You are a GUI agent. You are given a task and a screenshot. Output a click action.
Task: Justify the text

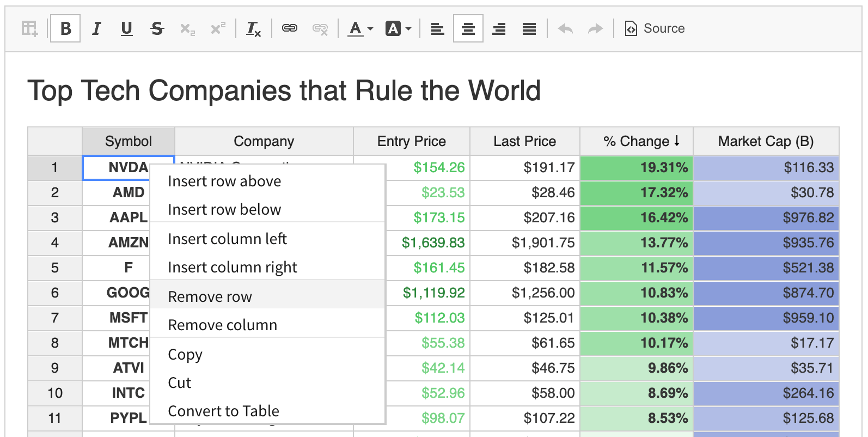[529, 28]
